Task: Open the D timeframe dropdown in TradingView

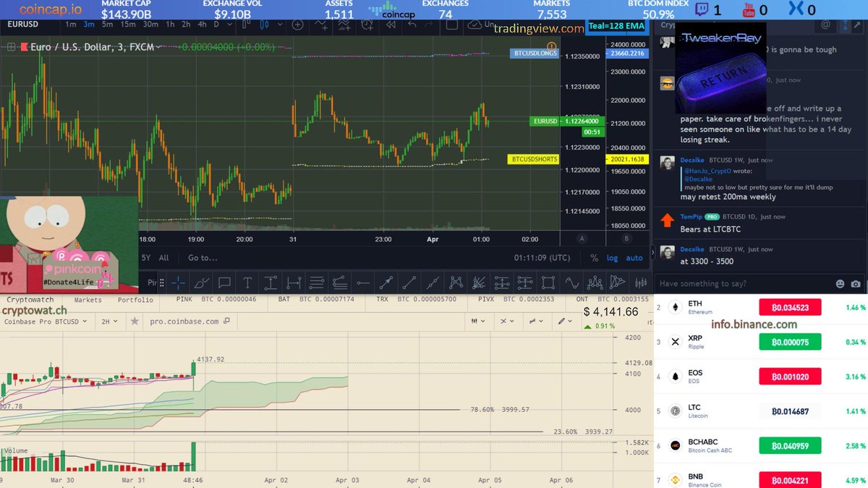Action: click(229, 24)
